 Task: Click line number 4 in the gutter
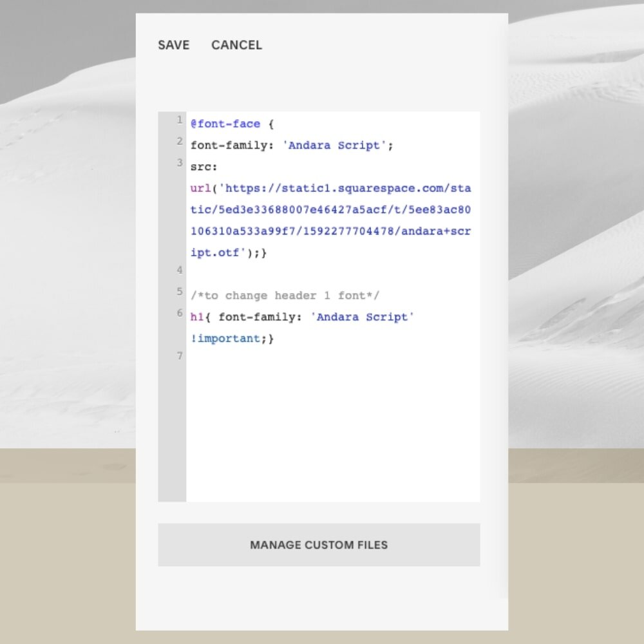pyautogui.click(x=180, y=270)
